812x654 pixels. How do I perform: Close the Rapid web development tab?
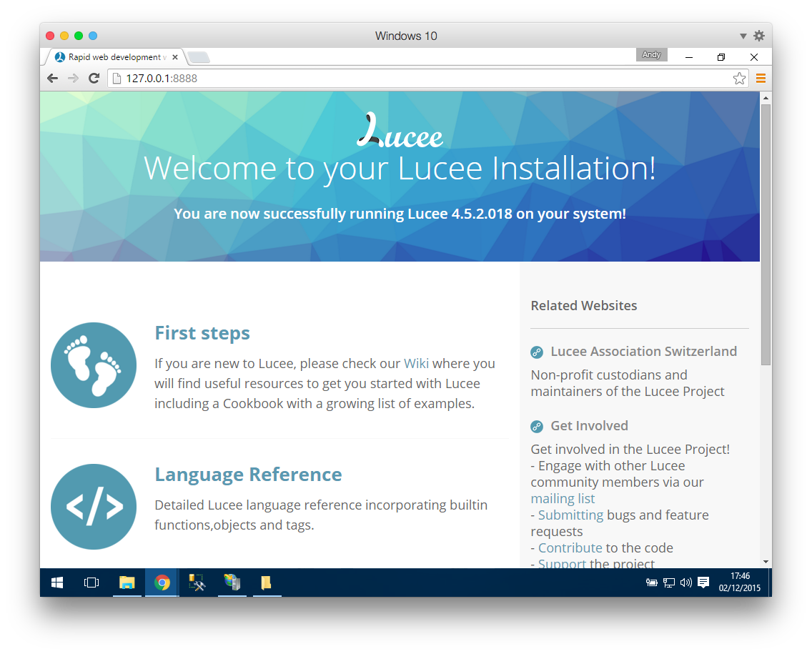pos(175,57)
